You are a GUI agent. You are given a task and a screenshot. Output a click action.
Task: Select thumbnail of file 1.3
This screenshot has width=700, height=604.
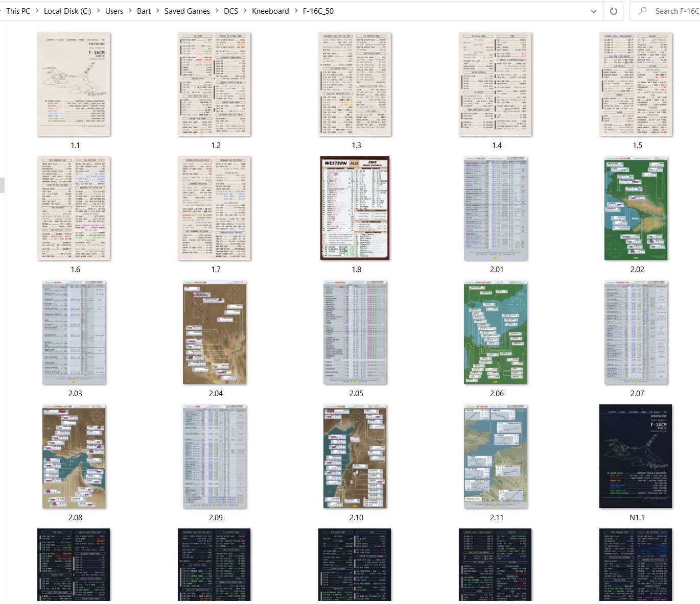tap(355, 84)
